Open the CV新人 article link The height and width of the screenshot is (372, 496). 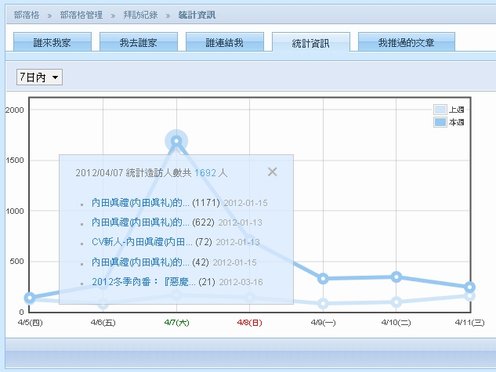(x=142, y=242)
